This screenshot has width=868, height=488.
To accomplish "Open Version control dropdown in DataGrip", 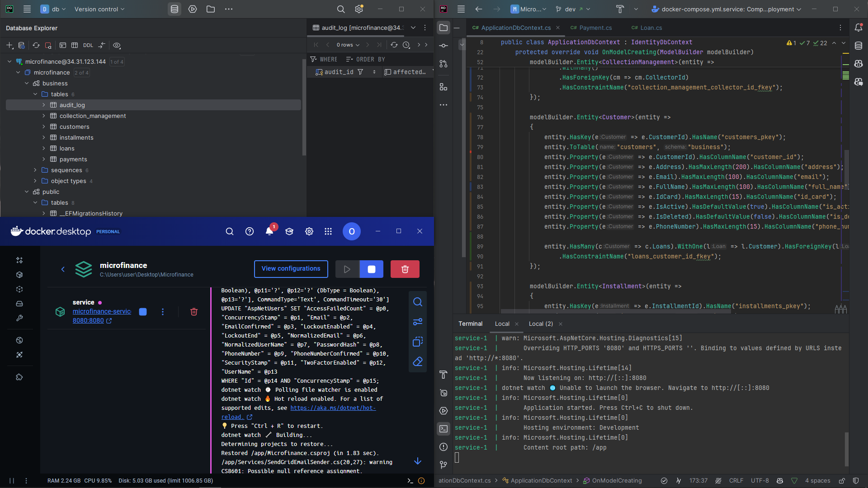I will coord(99,9).
